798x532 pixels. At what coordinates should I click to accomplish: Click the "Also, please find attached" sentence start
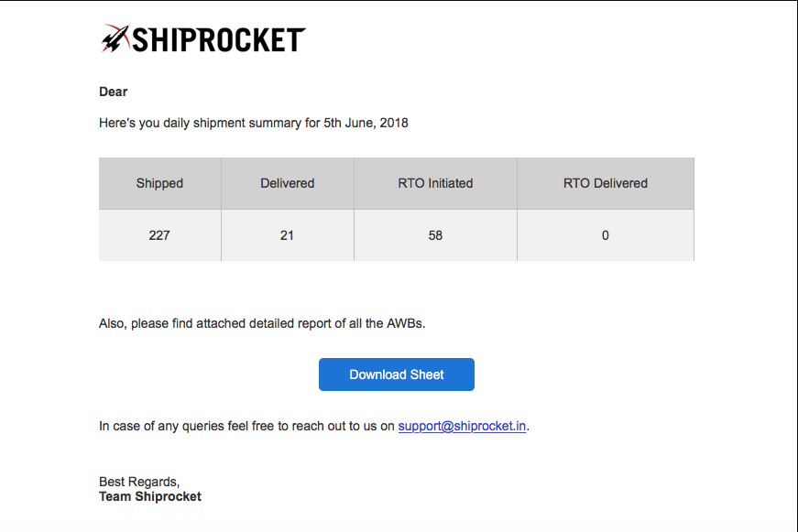pyautogui.click(x=178, y=323)
